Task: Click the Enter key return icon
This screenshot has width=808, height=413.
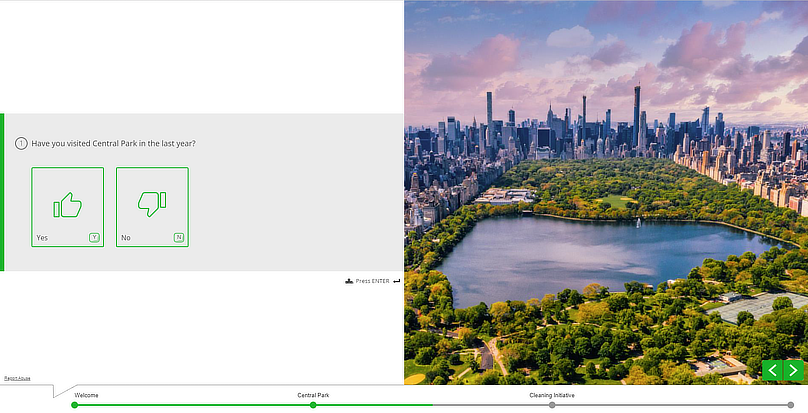Action: 397,281
